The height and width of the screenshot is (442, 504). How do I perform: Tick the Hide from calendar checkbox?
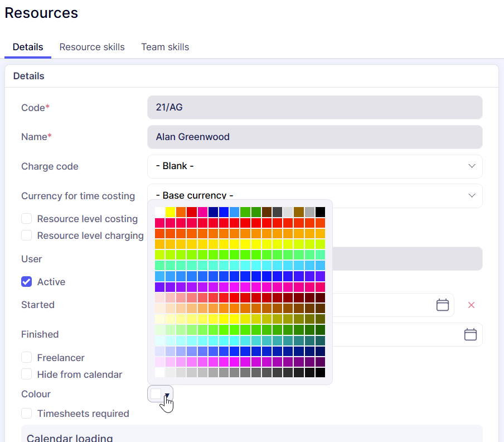click(27, 374)
